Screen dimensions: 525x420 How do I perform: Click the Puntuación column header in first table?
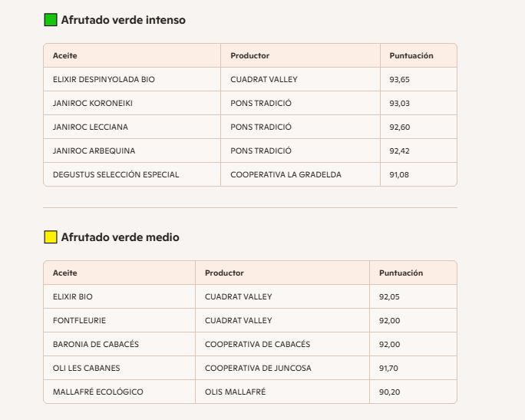(411, 56)
